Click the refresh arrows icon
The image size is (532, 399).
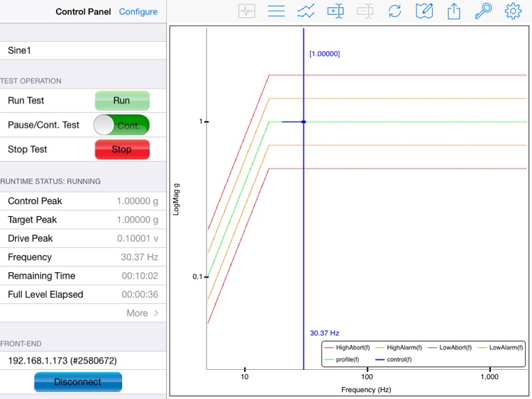(x=394, y=11)
